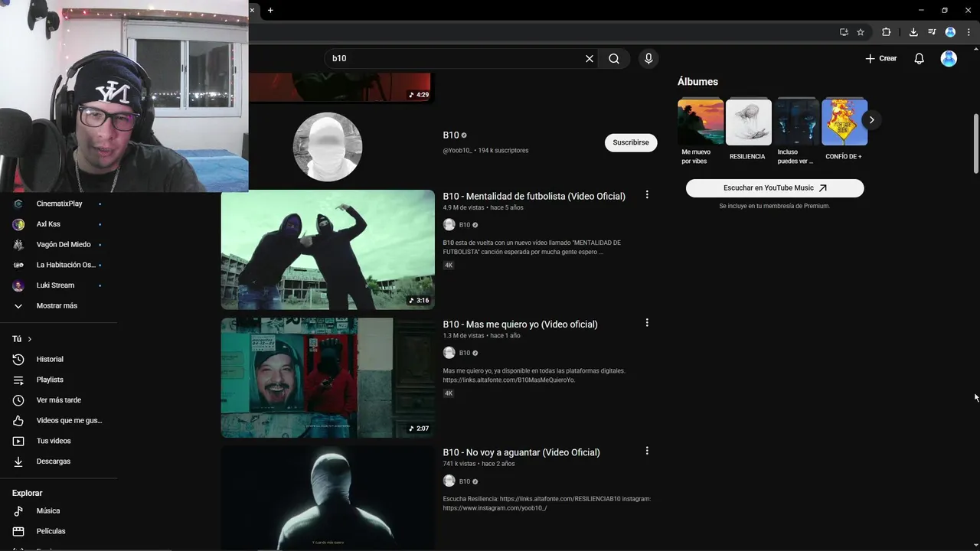Viewport: 980px width, 551px height.
Task: Start voice search with microphone icon
Action: tap(648, 58)
